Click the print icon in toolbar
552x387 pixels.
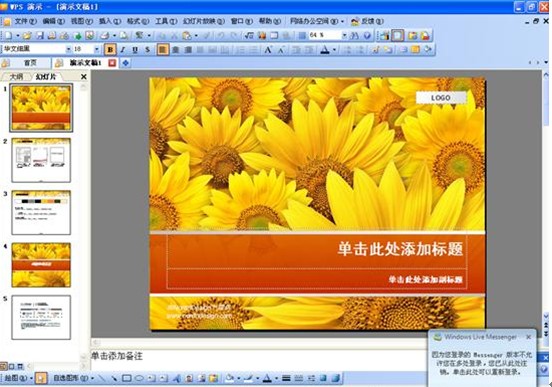pos(105,35)
